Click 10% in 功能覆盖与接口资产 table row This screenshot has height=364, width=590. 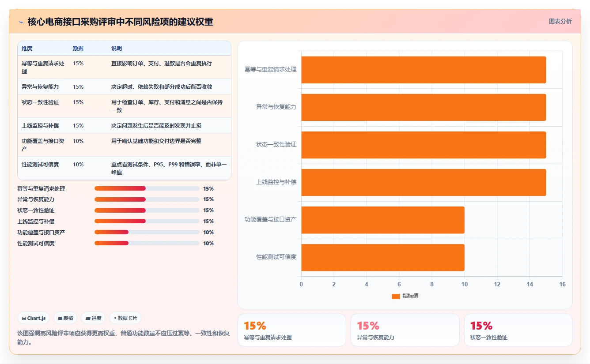[78, 141]
